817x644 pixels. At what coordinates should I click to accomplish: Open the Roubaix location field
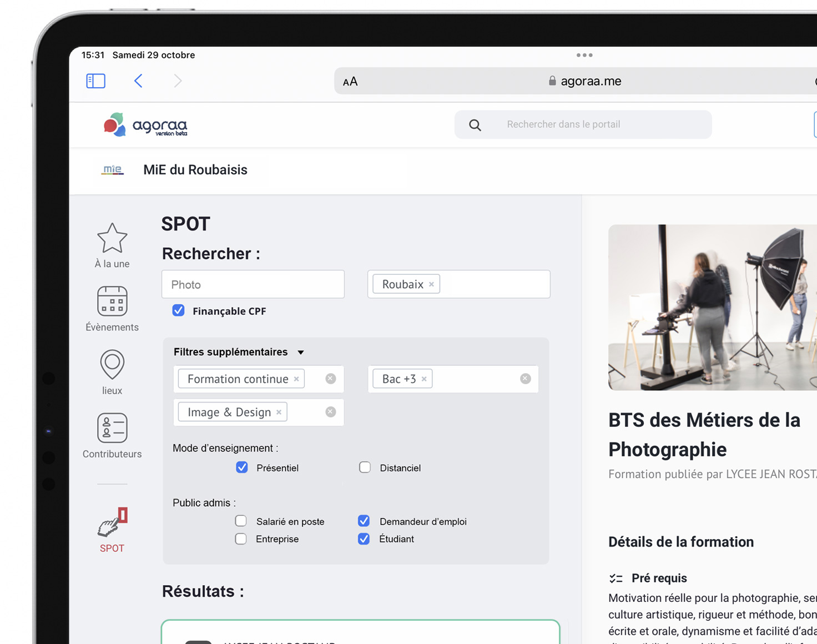pyautogui.click(x=459, y=284)
